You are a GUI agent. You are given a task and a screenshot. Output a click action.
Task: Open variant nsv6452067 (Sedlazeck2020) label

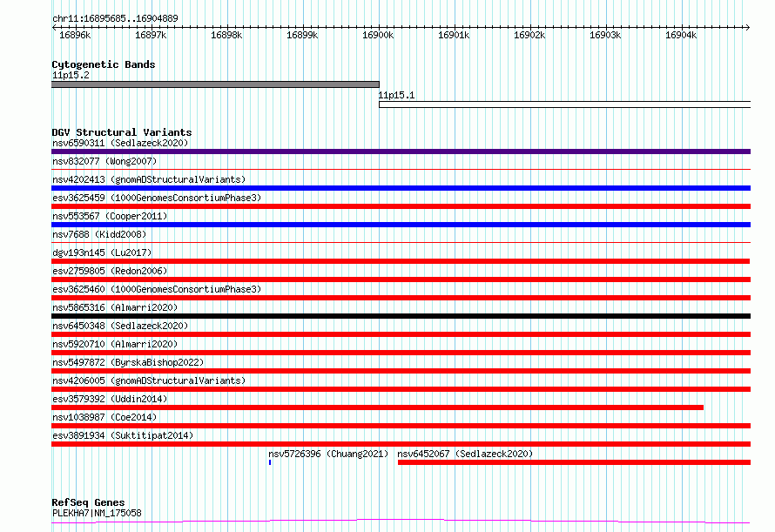coord(465,454)
